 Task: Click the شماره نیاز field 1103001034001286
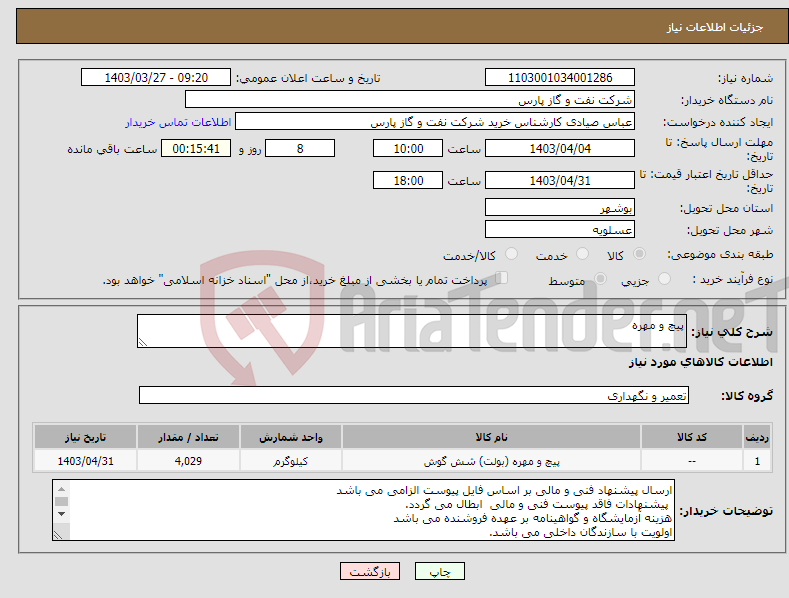pyautogui.click(x=560, y=78)
